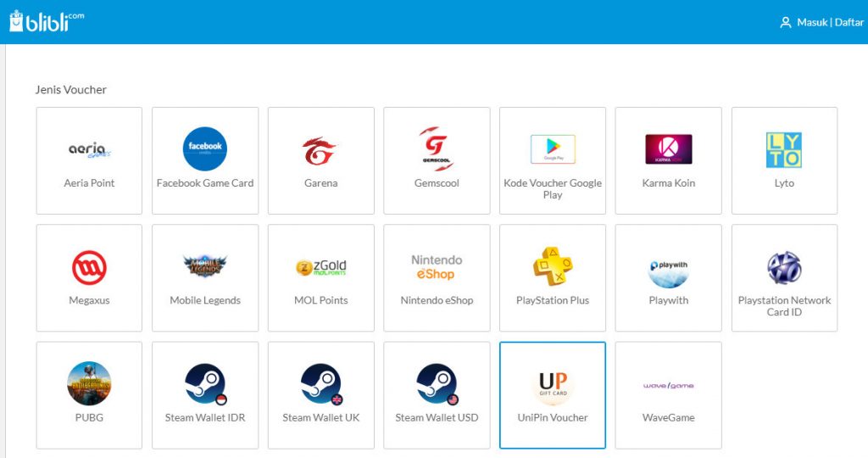The height and width of the screenshot is (458, 868).
Task: Click the PUBG label
Action: (x=89, y=418)
